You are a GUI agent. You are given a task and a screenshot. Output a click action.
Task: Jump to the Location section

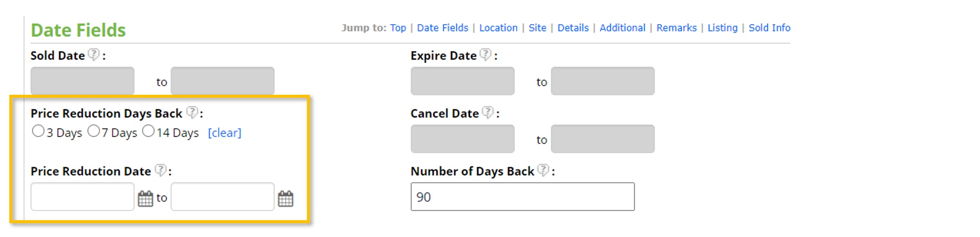[x=498, y=28]
